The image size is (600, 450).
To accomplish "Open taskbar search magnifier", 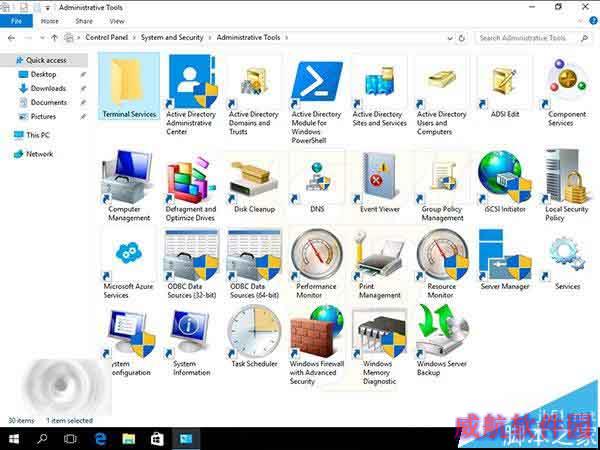I will click(x=42, y=439).
